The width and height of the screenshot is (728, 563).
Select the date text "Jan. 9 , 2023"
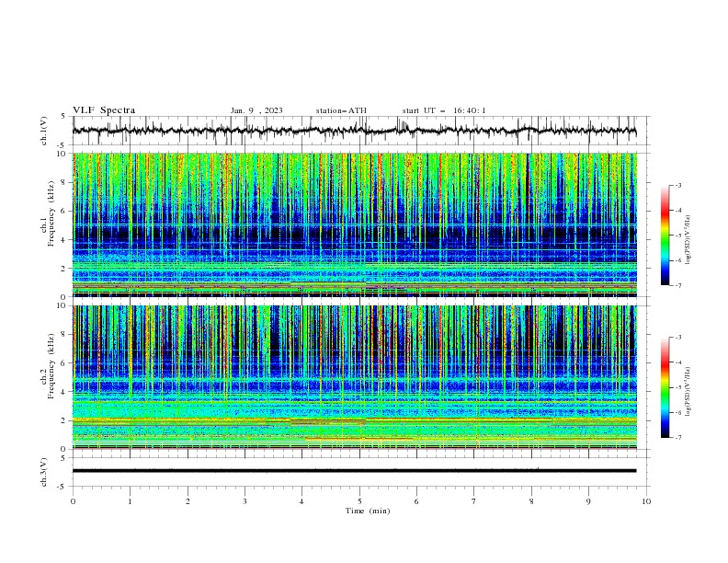coord(256,110)
